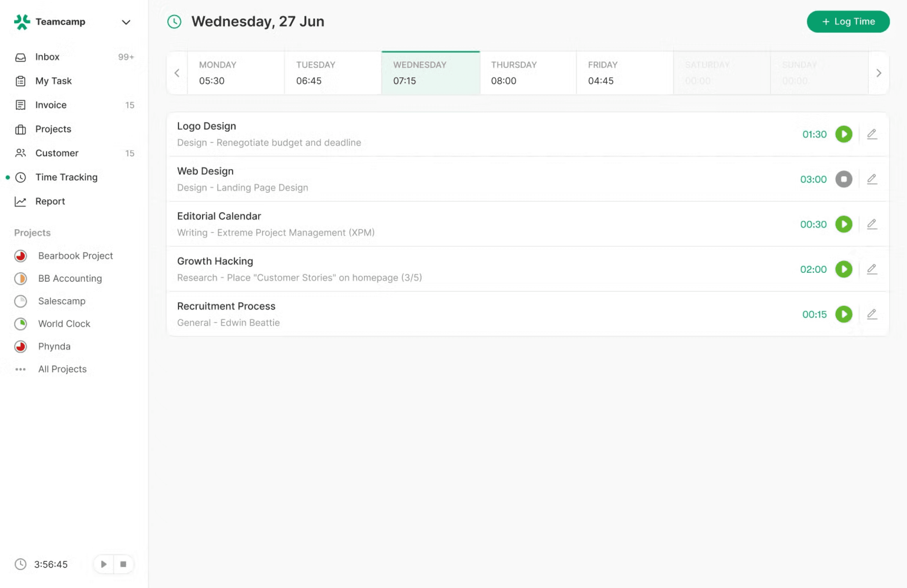Click the Invoice icon in sidebar
The height and width of the screenshot is (588, 907).
click(20, 104)
